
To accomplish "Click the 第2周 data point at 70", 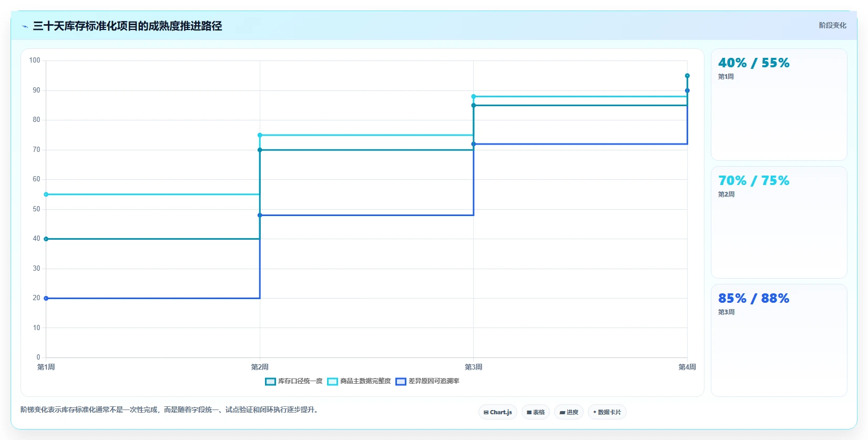I will coord(260,150).
